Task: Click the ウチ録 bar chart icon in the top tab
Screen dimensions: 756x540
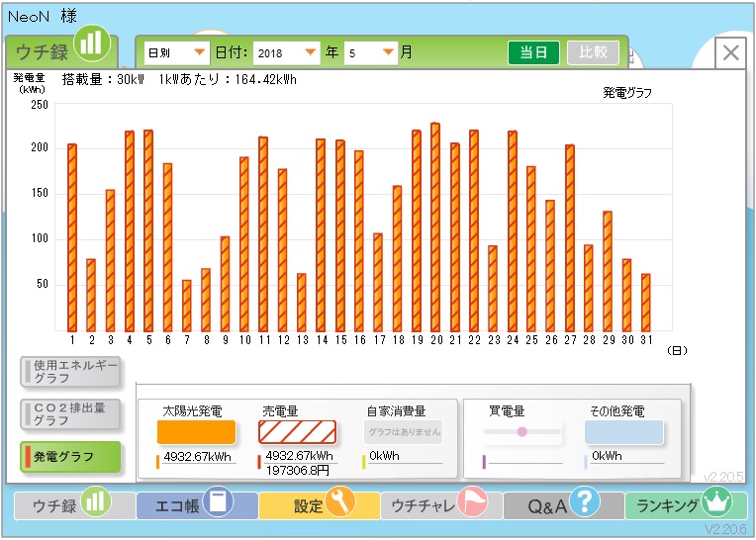Action: click(x=92, y=43)
